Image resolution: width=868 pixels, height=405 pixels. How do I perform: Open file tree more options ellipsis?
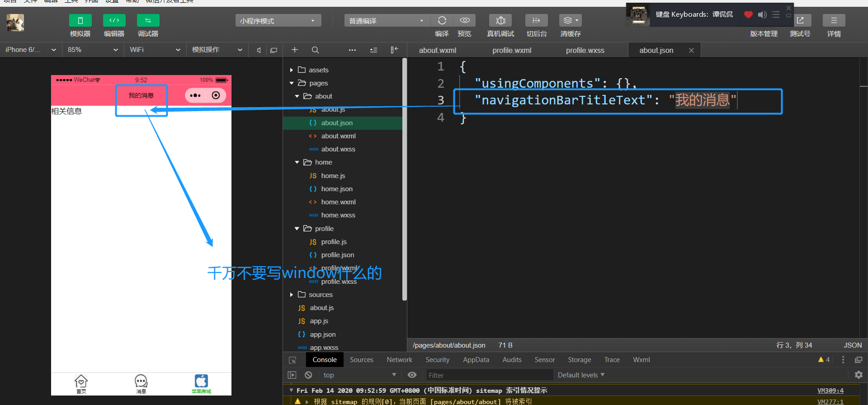click(x=352, y=50)
